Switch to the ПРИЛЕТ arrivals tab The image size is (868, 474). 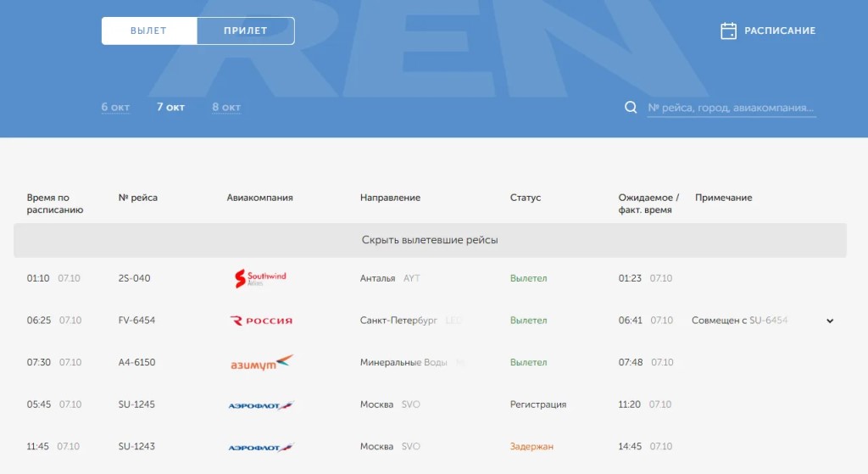(x=245, y=31)
